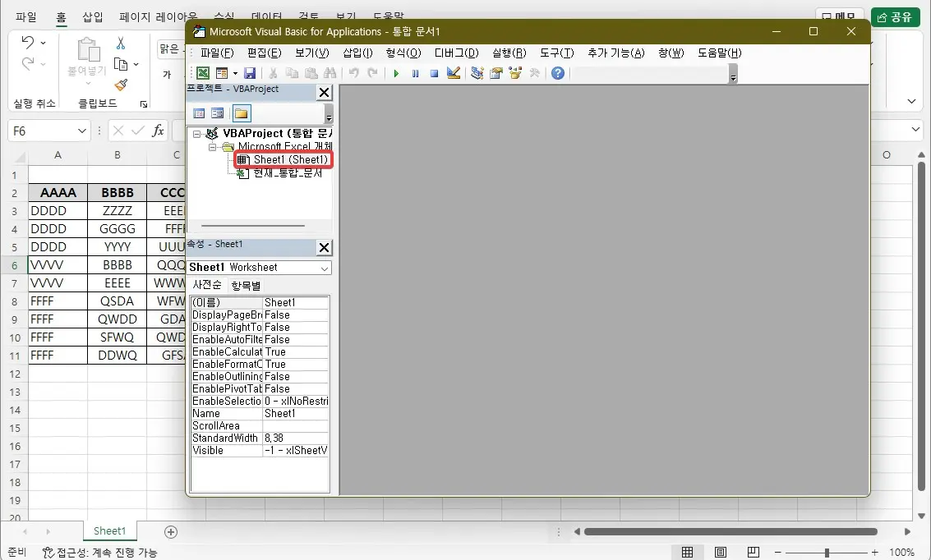Open the VBA 파일(F) menu
The height and width of the screenshot is (560, 931).
[217, 53]
